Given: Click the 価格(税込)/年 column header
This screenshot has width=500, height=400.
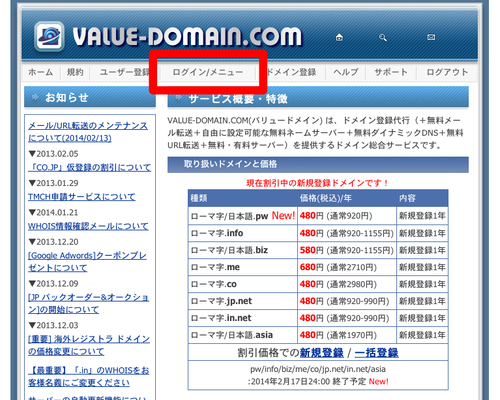Looking at the screenshot, I should pos(326,198).
